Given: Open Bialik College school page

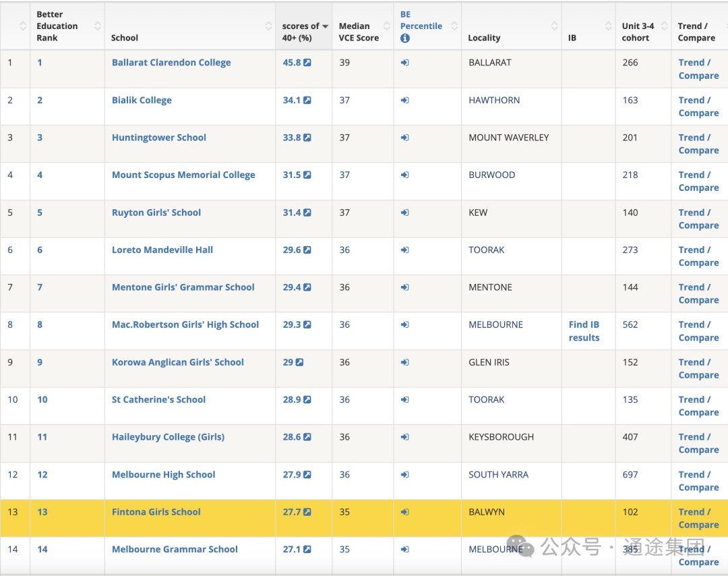Looking at the screenshot, I should point(142,100).
